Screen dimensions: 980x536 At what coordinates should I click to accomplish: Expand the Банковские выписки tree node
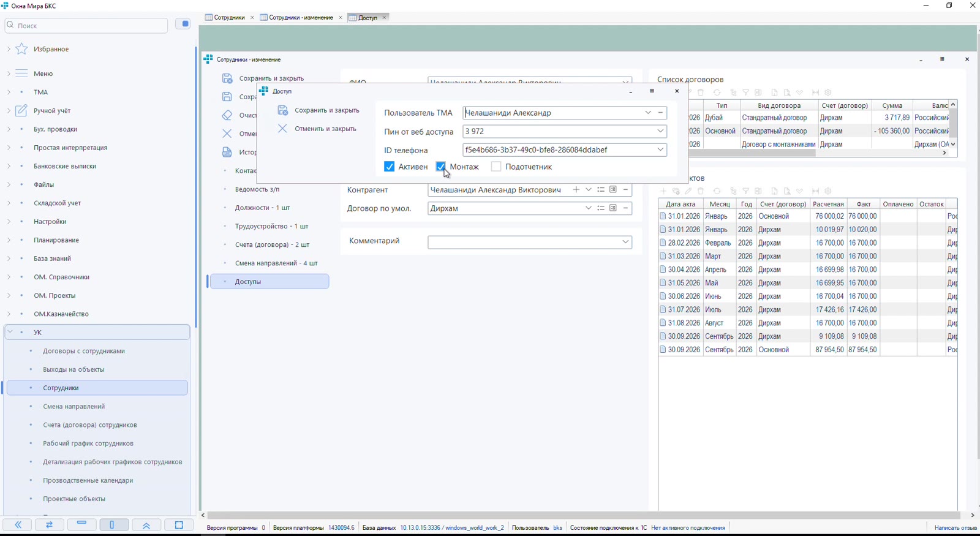click(9, 166)
